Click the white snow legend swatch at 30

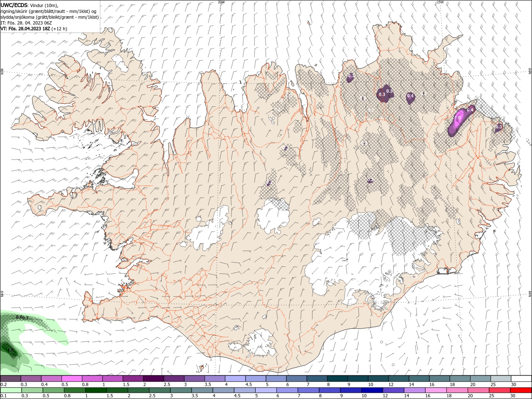[x=520, y=379]
